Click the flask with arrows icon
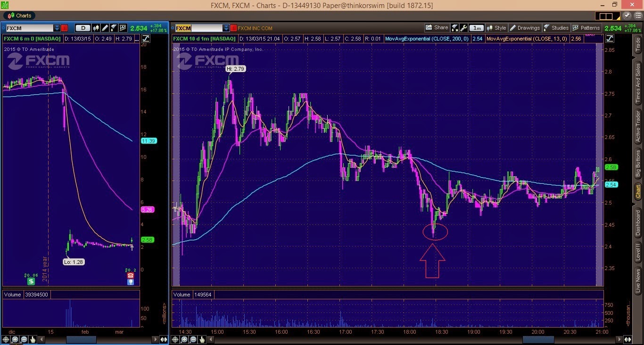The image size is (644, 345). tap(455, 28)
